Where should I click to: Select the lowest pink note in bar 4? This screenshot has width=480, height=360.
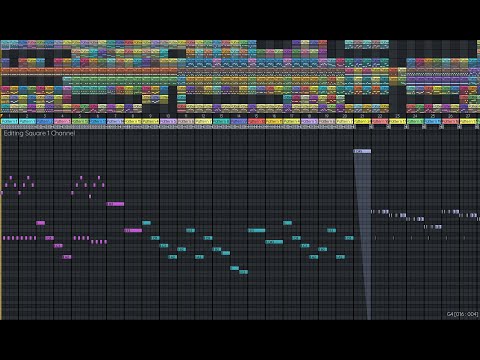(x=67, y=257)
